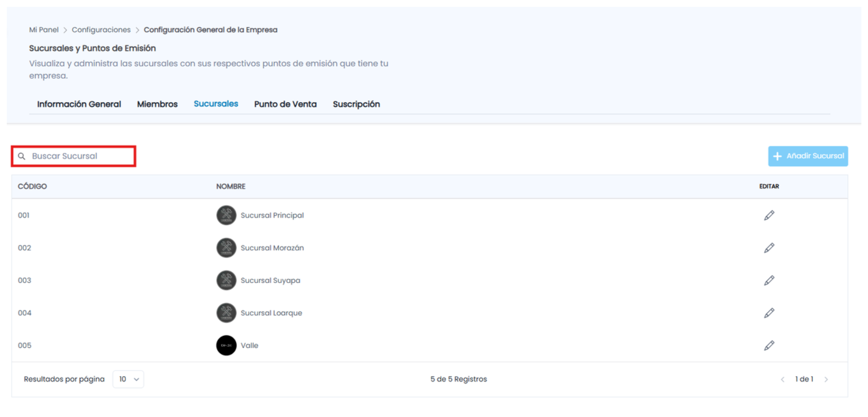Click Sucursal Loarque logo avatar
868x417 pixels.
[x=226, y=313]
